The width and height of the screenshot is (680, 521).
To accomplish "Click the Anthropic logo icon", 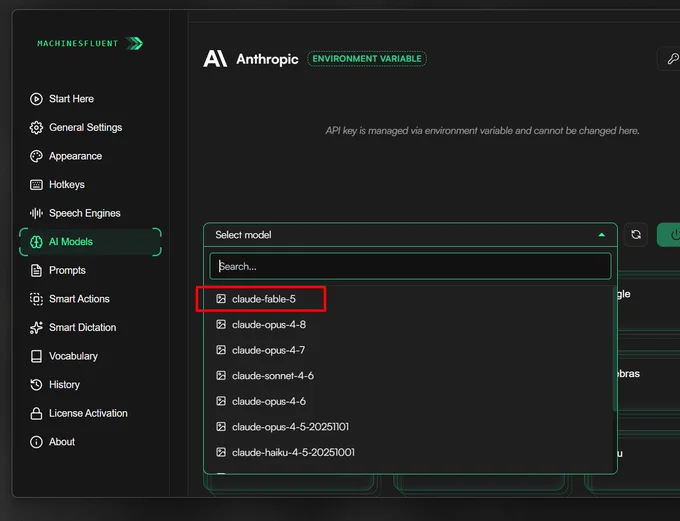I will tap(215, 59).
